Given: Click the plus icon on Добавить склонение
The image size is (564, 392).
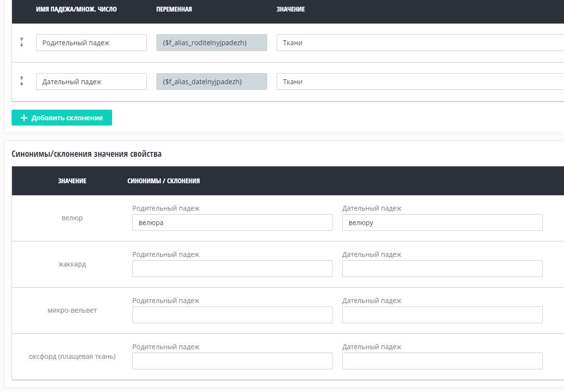Looking at the screenshot, I should [24, 118].
